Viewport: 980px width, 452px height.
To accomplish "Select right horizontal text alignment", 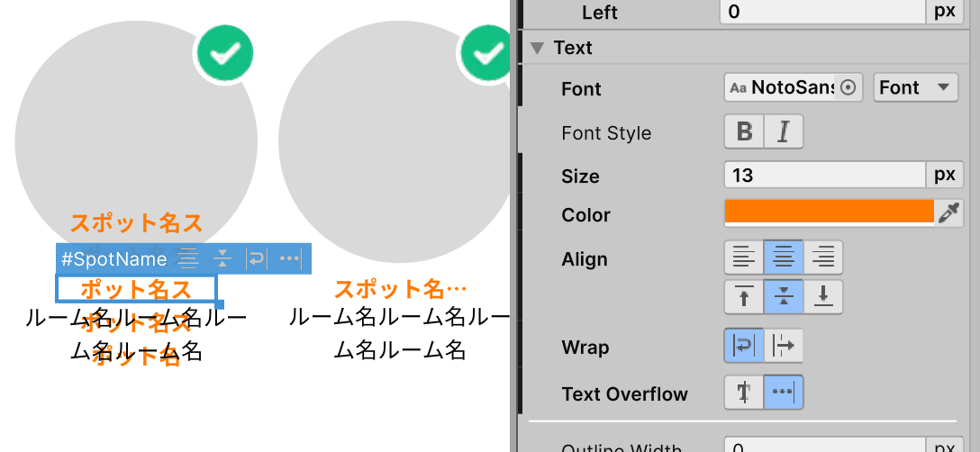I will [x=823, y=258].
